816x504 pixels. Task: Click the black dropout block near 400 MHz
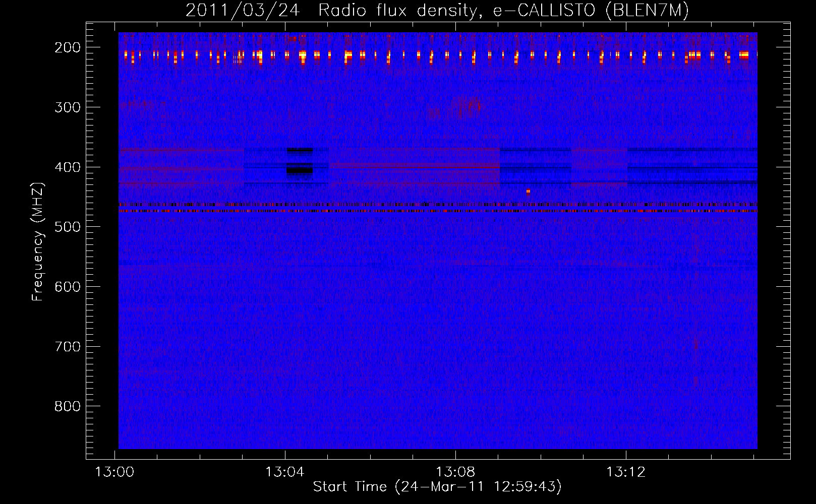300,170
